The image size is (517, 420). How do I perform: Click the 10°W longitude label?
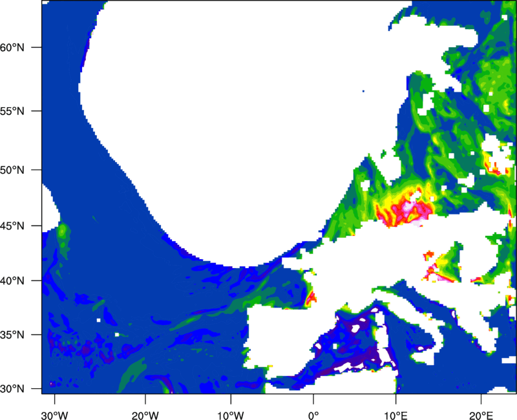pyautogui.click(x=231, y=415)
